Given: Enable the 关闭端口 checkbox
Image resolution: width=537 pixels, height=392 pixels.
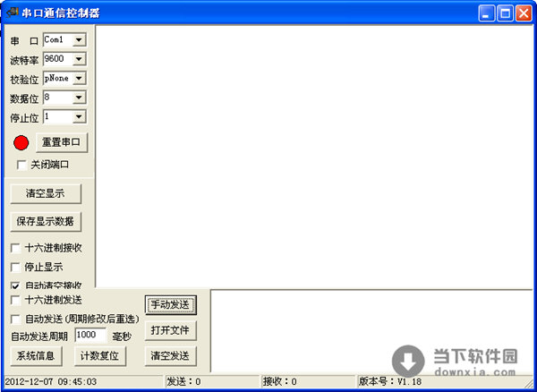Looking at the screenshot, I should tap(22, 165).
